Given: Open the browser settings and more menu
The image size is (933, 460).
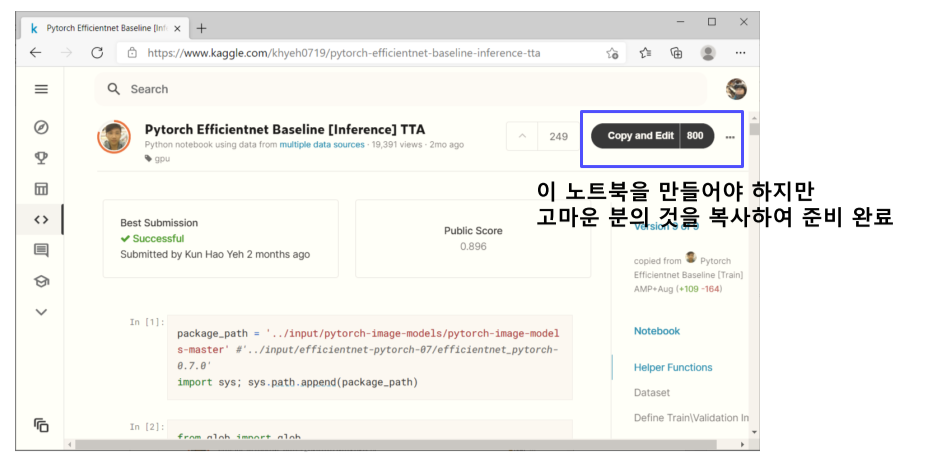Looking at the screenshot, I should pyautogui.click(x=740, y=53).
